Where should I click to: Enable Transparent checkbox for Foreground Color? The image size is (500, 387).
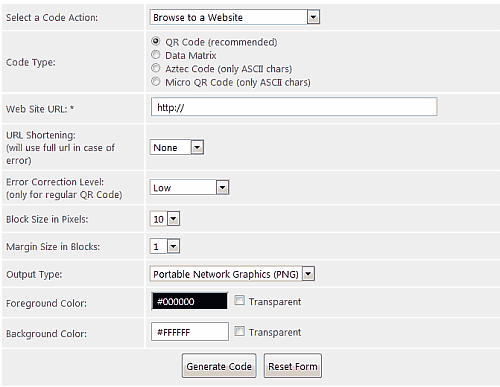click(239, 301)
